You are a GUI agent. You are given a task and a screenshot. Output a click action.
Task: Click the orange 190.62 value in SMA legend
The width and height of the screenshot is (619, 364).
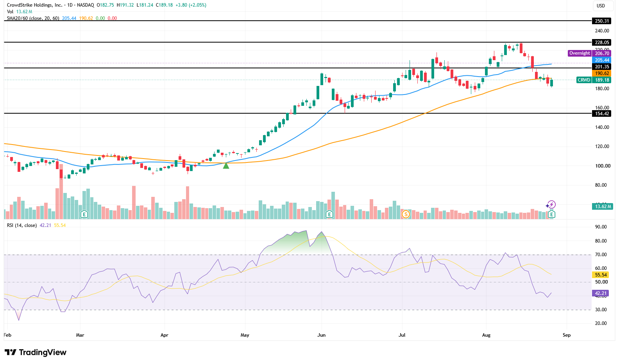tap(86, 18)
